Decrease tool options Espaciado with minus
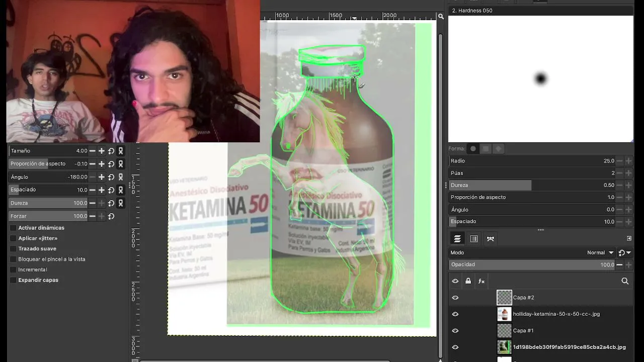Viewport: 644px width, 362px height. [92, 190]
